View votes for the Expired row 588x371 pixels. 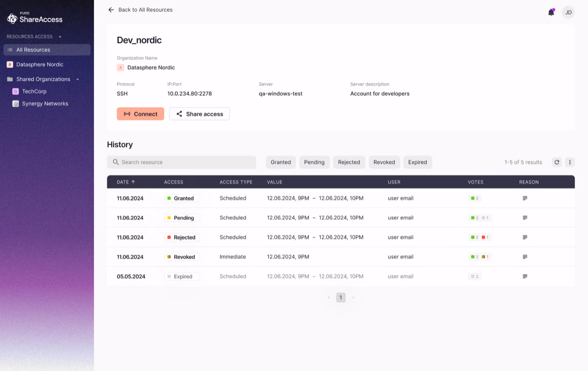tap(474, 276)
